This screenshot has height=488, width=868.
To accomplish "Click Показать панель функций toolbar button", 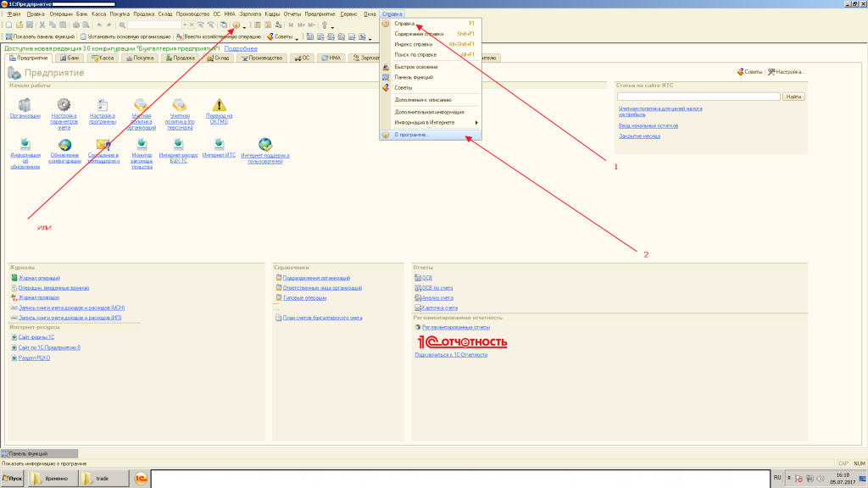I will (x=40, y=37).
